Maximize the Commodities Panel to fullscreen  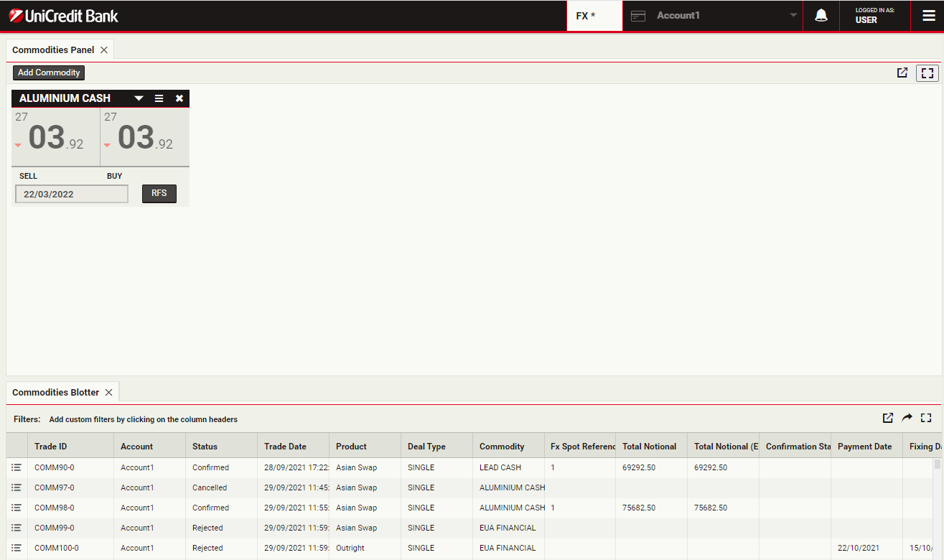pyautogui.click(x=927, y=73)
